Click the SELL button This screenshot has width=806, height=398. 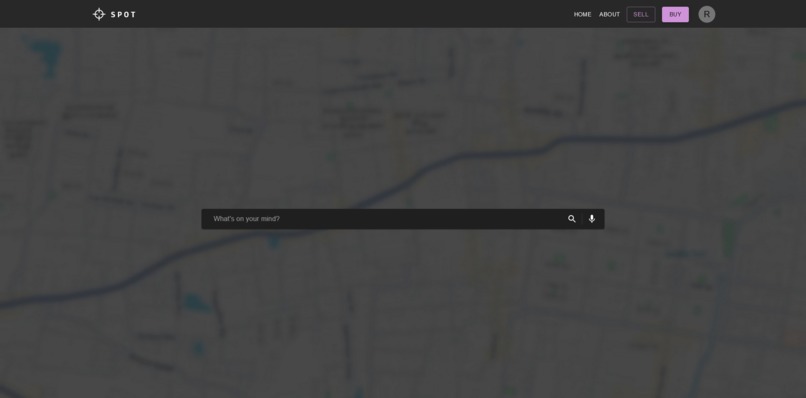tap(640, 14)
